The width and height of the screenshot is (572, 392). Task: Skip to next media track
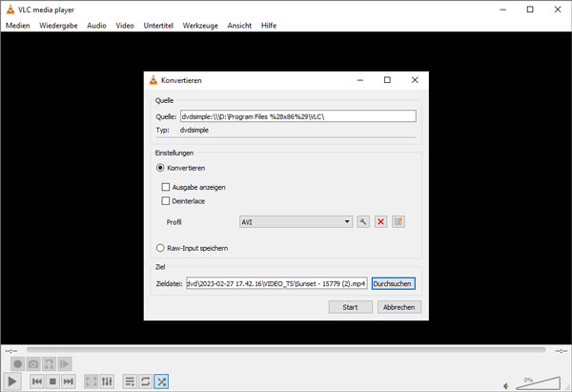click(x=69, y=382)
